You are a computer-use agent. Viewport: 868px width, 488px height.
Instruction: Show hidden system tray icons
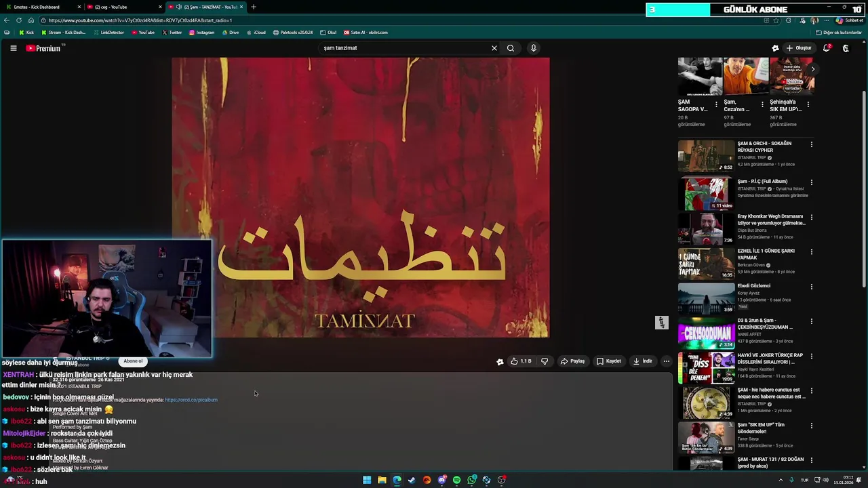781,480
